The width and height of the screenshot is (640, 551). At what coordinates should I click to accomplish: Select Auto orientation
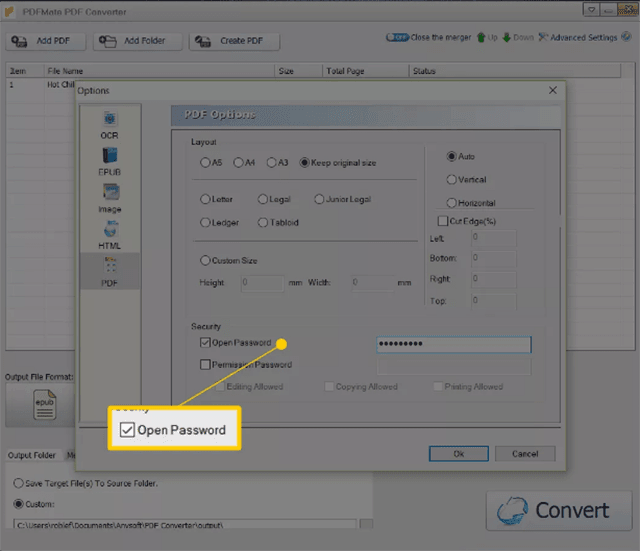[x=460, y=156]
